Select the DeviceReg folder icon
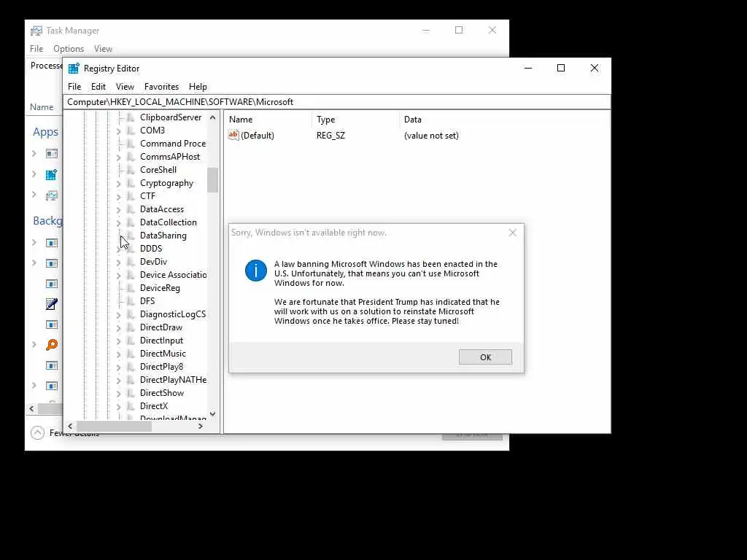Screen dimensions: 747x560 (131, 288)
